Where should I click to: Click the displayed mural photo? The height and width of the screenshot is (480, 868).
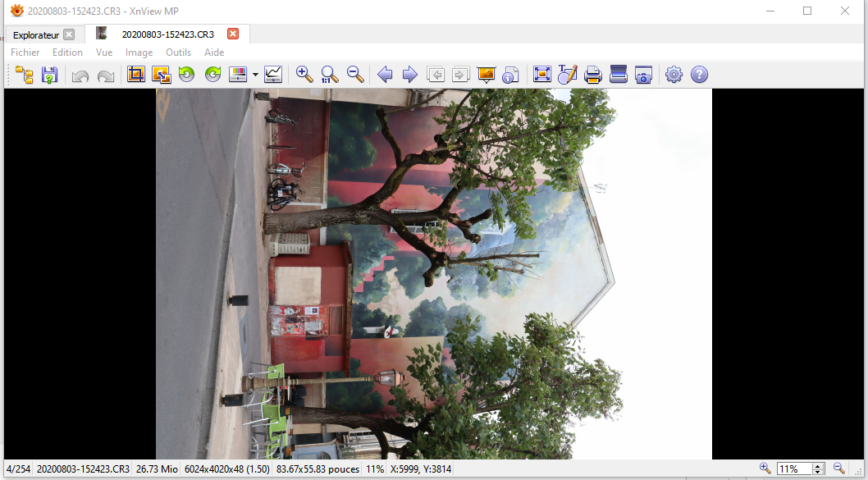[433, 273]
